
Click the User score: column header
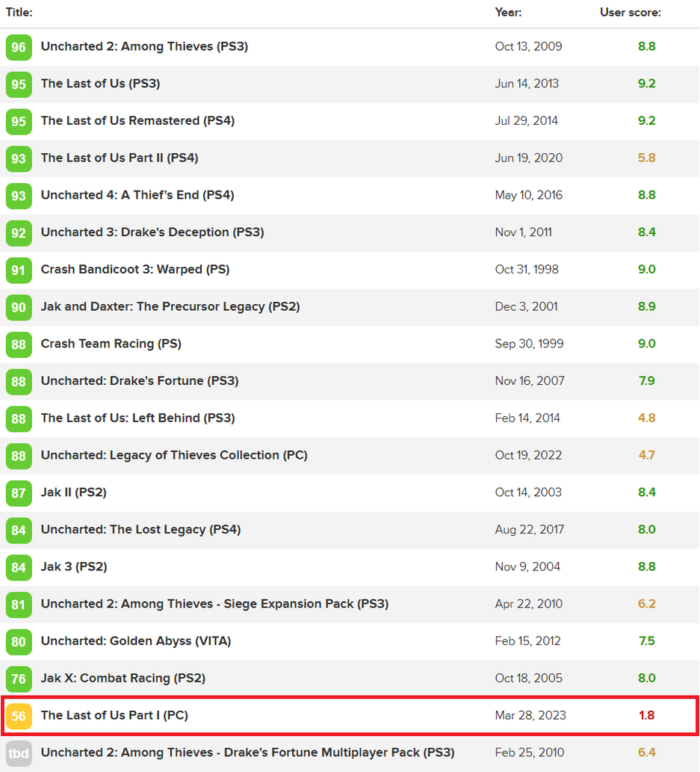click(631, 12)
